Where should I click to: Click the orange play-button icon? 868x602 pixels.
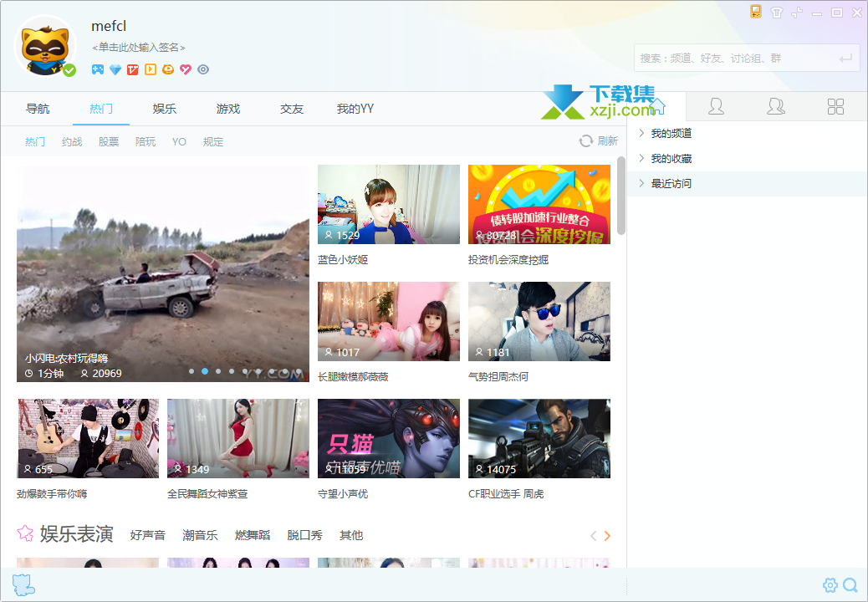coord(150,69)
